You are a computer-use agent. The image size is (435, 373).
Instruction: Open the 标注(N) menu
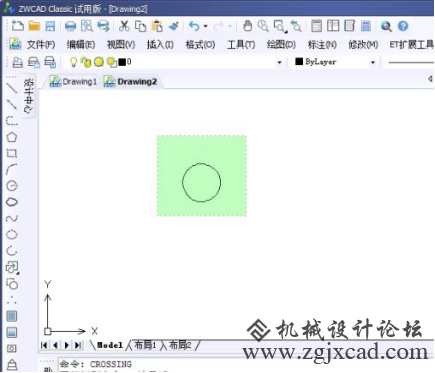click(322, 44)
